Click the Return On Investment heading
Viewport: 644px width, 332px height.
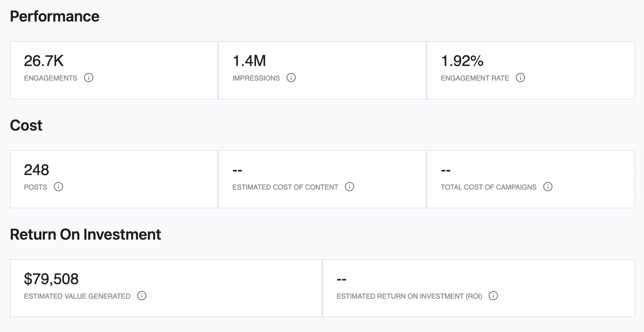(x=85, y=234)
